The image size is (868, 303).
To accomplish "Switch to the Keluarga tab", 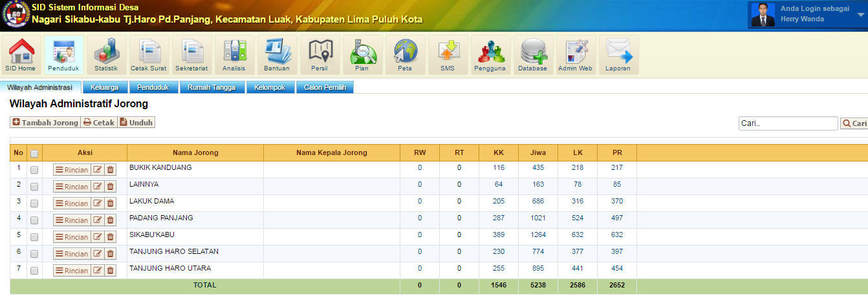I will 105,87.
